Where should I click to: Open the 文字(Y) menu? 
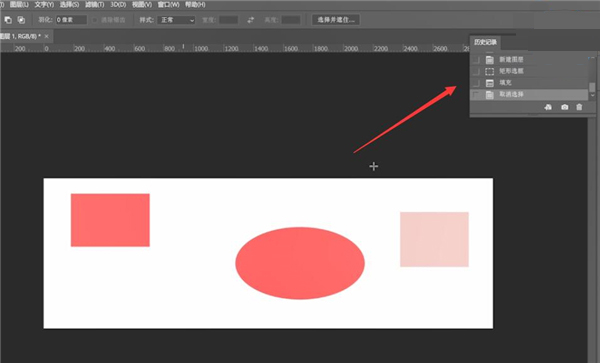click(44, 5)
